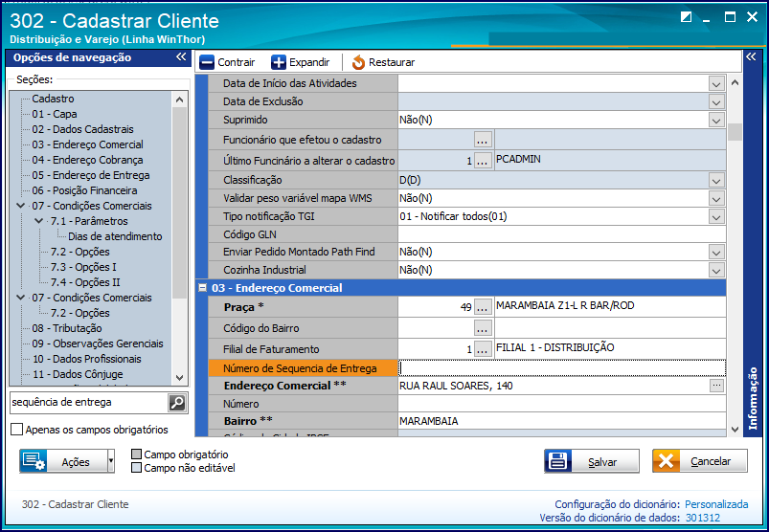Click form panel scrollbar down arrow
The width and height of the screenshot is (769, 532).
[735, 430]
